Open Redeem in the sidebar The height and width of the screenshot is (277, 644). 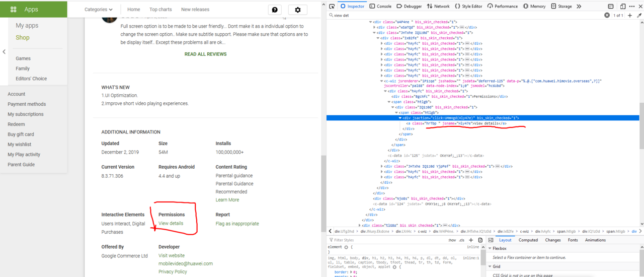pos(16,124)
